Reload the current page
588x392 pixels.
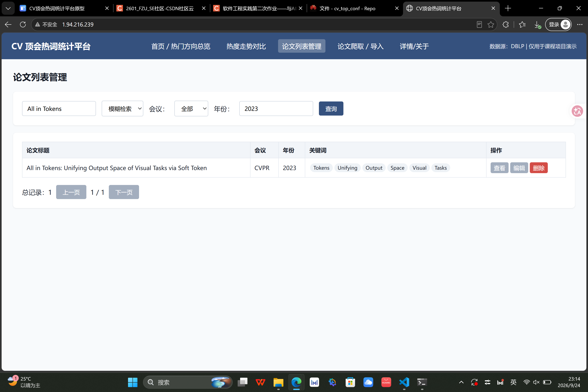click(23, 24)
